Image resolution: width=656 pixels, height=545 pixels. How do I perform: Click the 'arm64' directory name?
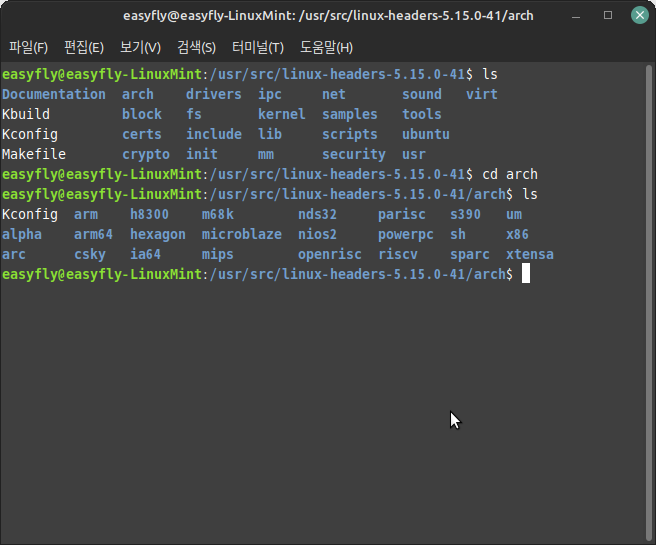[94, 234]
